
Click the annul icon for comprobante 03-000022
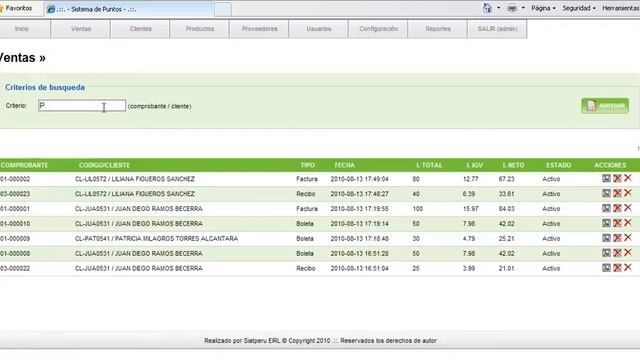click(617, 268)
